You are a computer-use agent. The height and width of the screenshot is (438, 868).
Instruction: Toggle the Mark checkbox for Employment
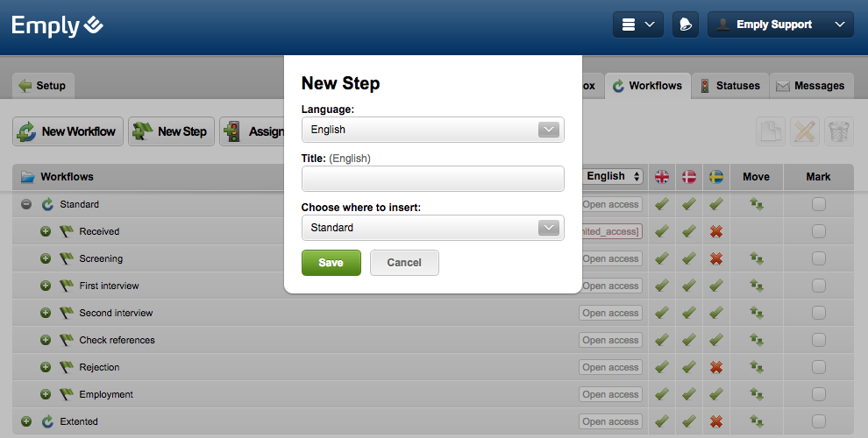point(818,394)
